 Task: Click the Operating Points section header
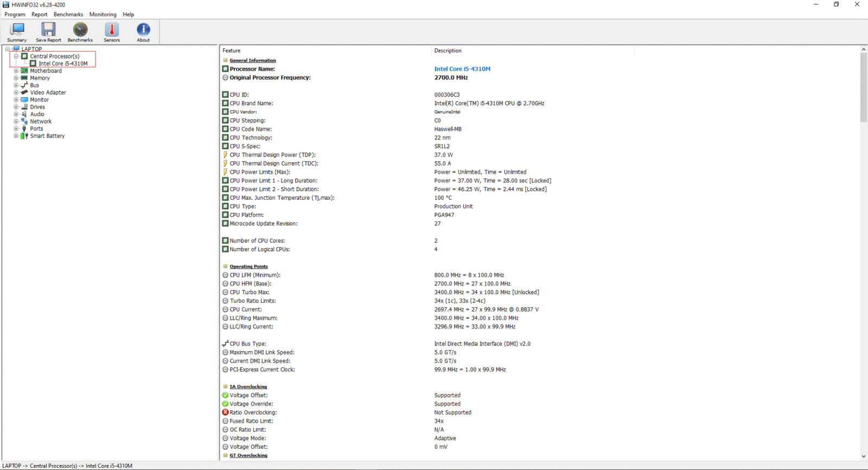pyautogui.click(x=248, y=266)
